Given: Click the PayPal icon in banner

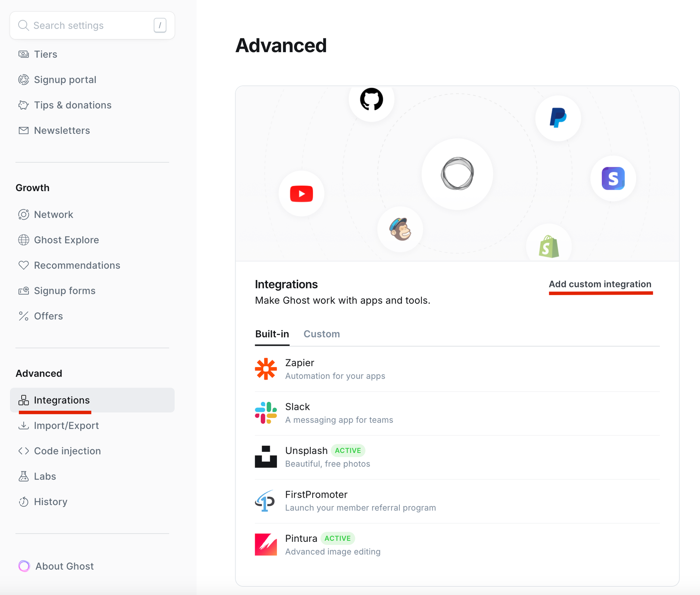Looking at the screenshot, I should pos(558,118).
